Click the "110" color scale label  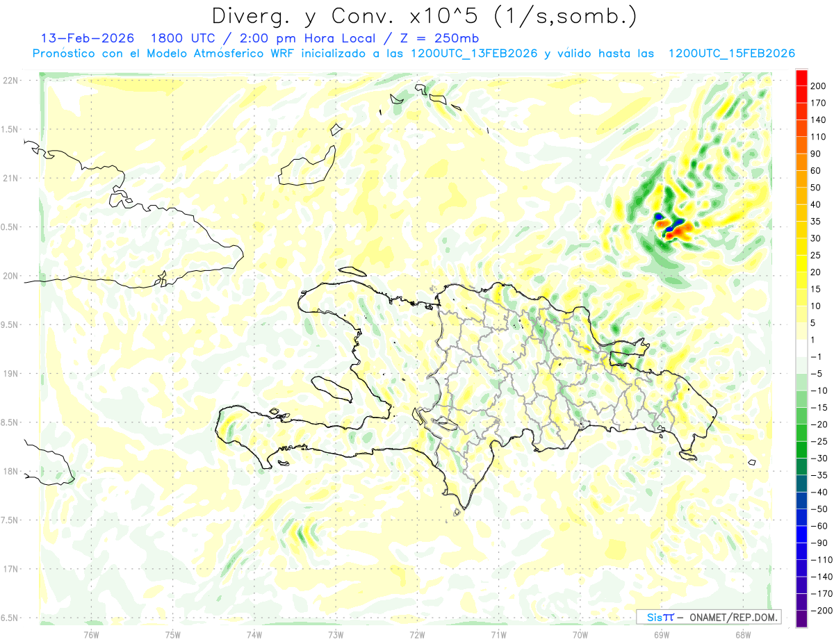pyautogui.click(x=819, y=137)
